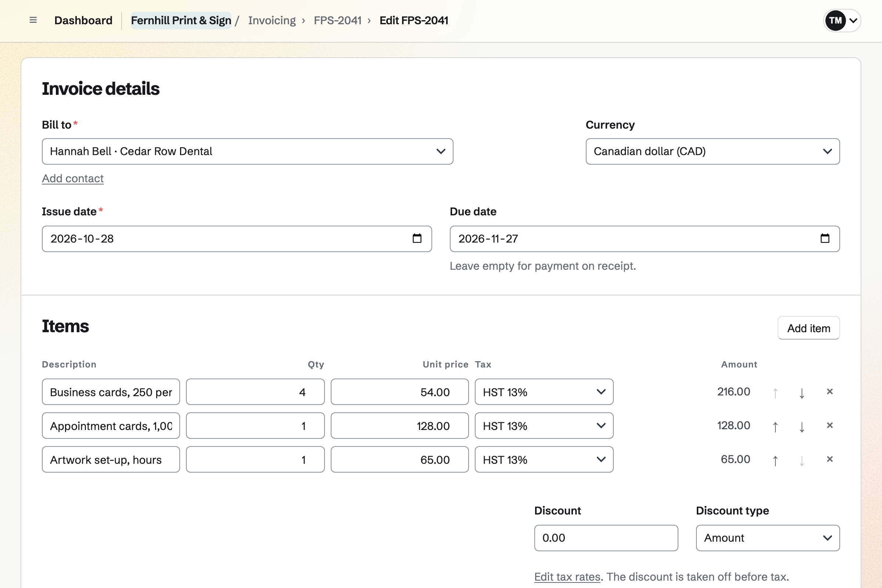Change tax rate for Business cards row
The height and width of the screenshot is (588, 882).
[544, 392]
